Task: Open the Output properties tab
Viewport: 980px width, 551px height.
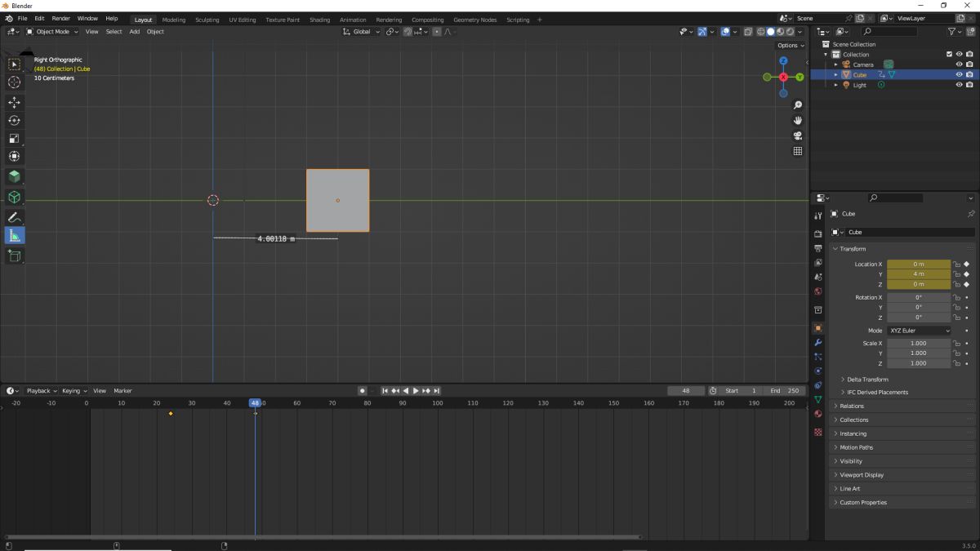Action: [818, 248]
